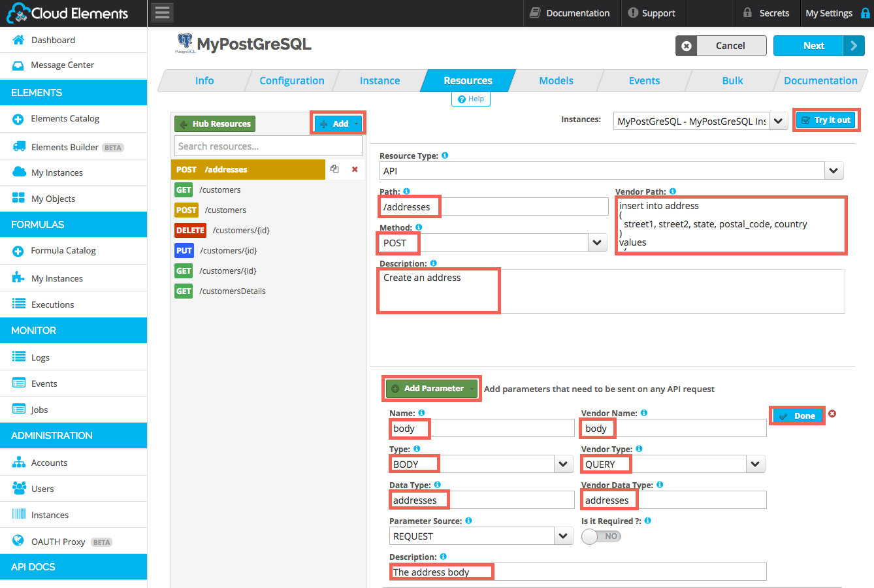Focus the Search resources field
The width and height of the screenshot is (874, 588).
click(x=268, y=146)
